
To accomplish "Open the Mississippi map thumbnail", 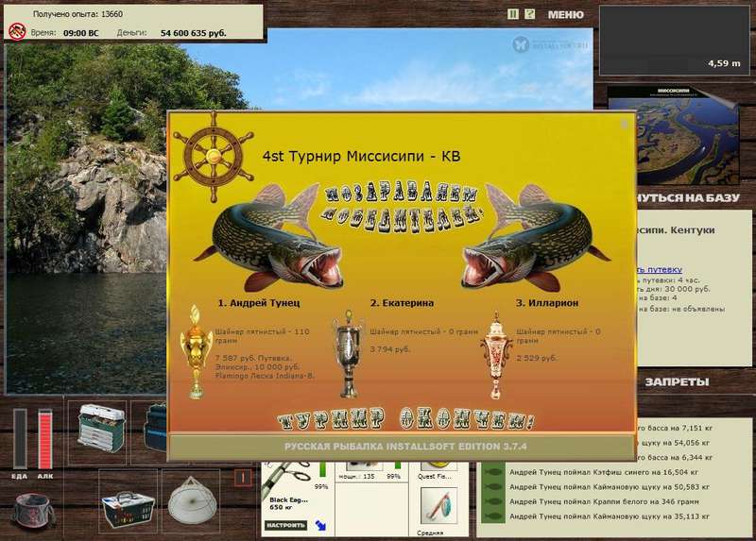I will click(x=674, y=135).
